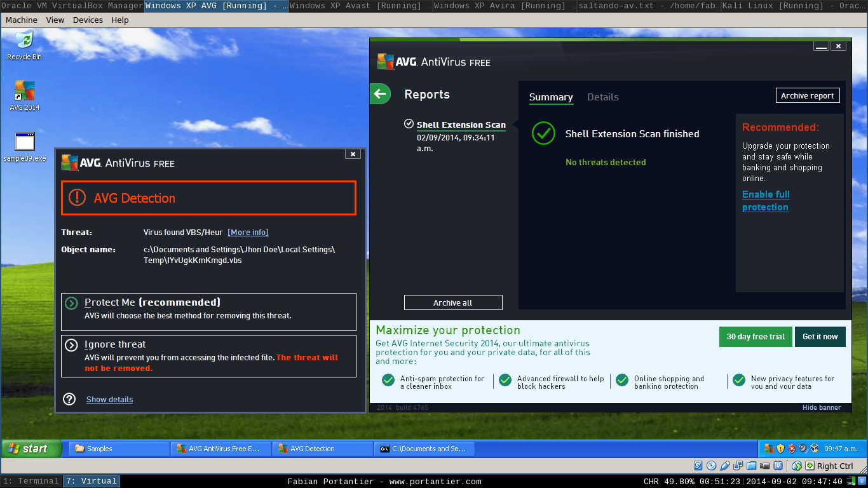Open the Help menu

(120, 20)
